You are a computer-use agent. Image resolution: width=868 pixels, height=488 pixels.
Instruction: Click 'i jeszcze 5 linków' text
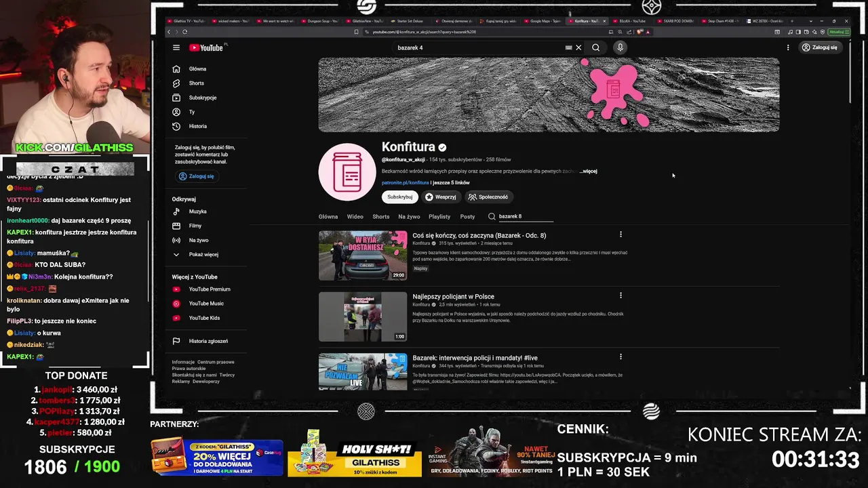pos(450,183)
